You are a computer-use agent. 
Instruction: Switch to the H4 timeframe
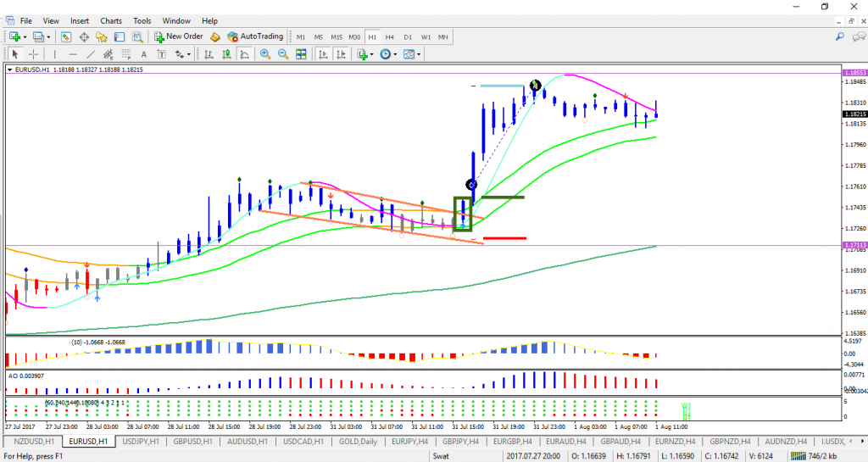(x=390, y=37)
